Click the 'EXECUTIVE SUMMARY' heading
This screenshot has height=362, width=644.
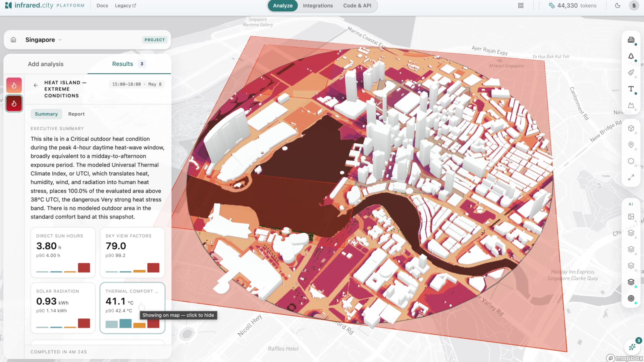point(57,129)
